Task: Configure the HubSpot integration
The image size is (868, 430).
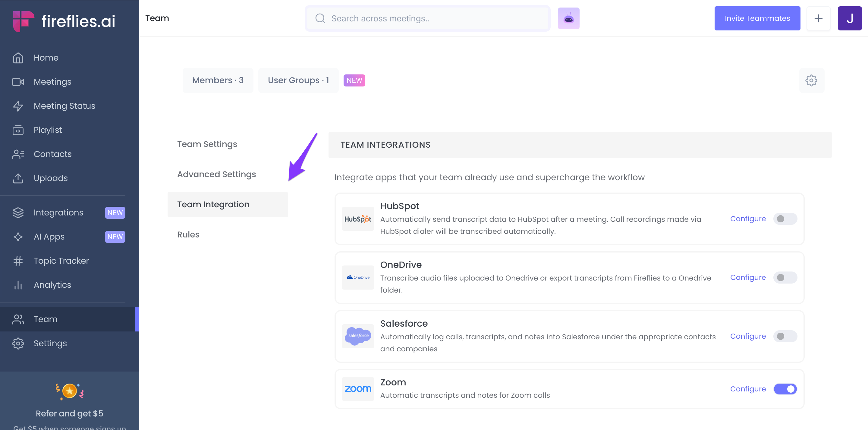Action: click(x=748, y=219)
